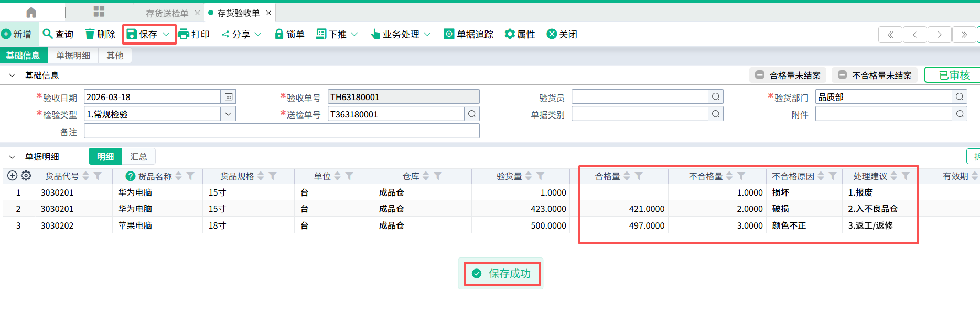
Task: Click the 新增 button
Action: [x=17, y=34]
